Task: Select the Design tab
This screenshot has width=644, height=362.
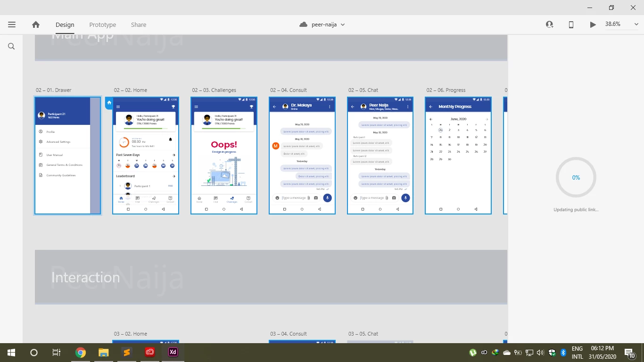Action: click(65, 25)
